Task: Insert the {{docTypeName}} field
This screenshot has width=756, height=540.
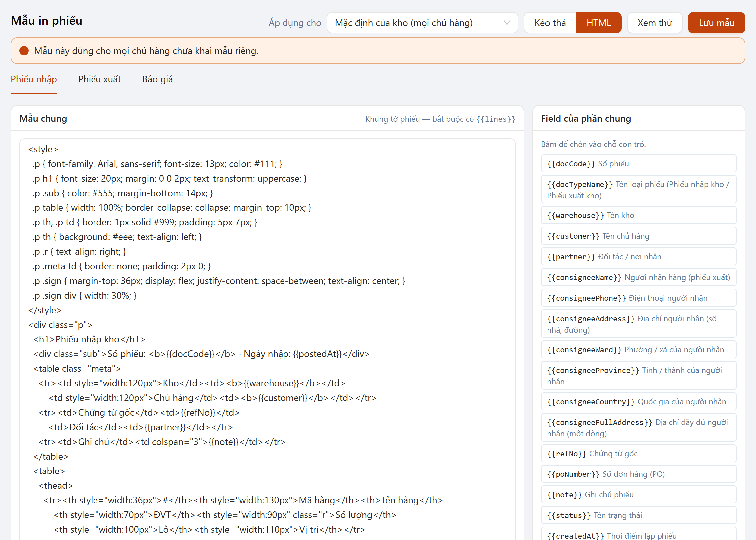Action: [639, 190]
